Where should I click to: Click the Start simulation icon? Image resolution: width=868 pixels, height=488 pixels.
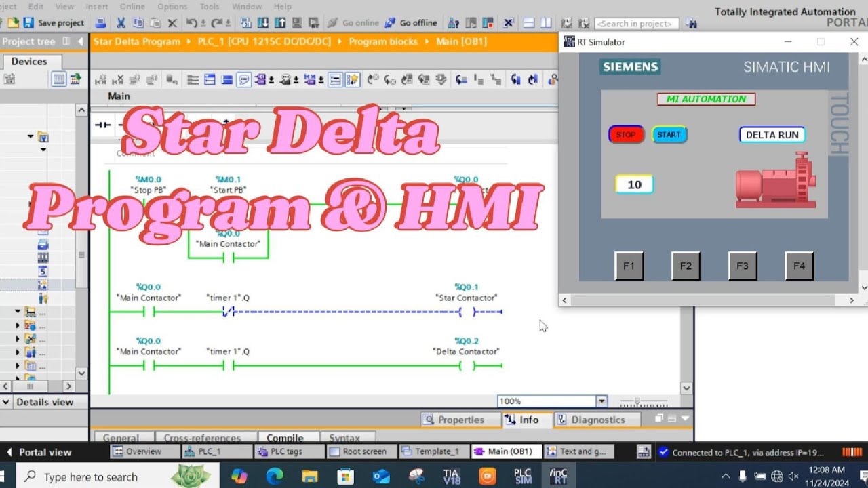297,23
